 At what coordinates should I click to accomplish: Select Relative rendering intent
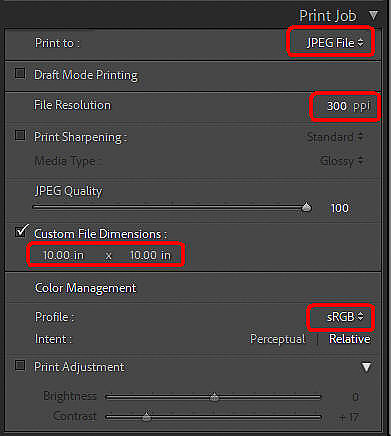(x=350, y=339)
